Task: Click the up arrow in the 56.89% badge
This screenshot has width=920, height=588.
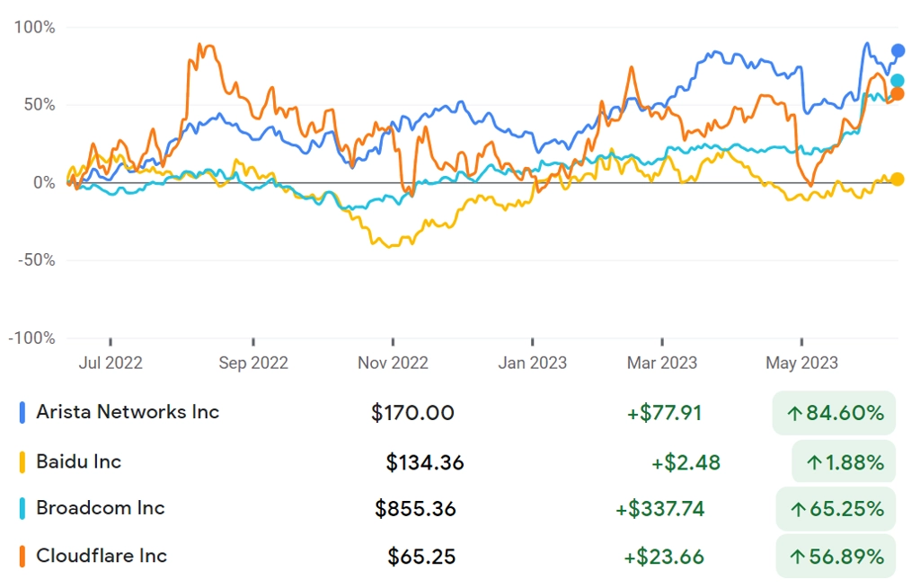Action: tap(798, 557)
